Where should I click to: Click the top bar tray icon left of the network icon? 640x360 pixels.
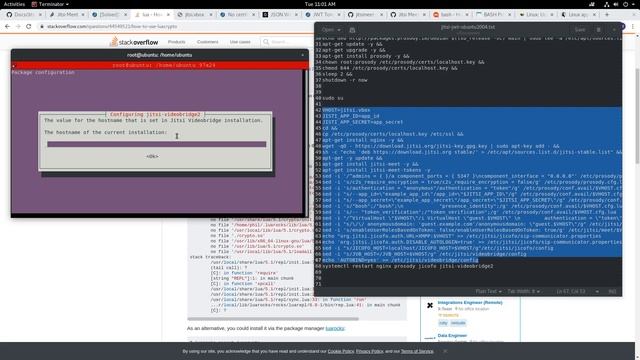tap(592, 4)
